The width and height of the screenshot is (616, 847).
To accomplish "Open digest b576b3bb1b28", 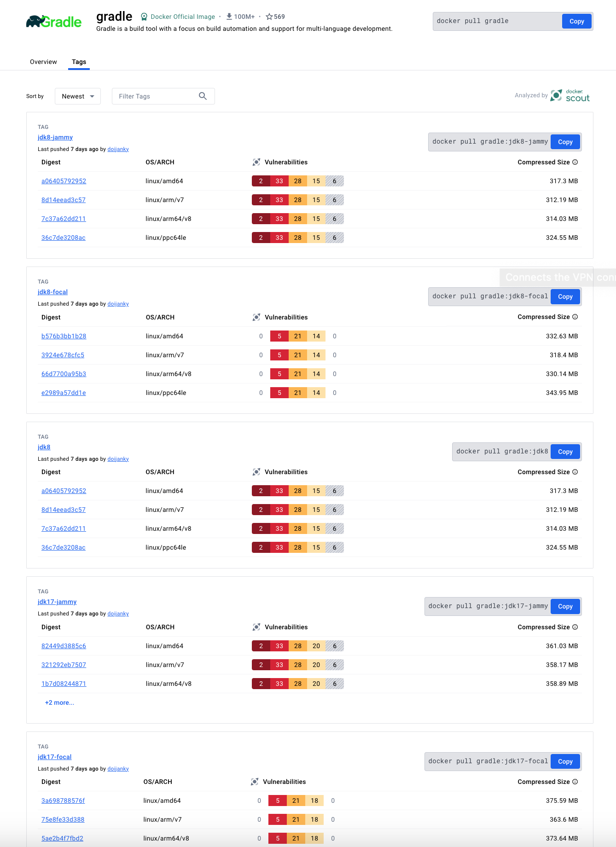I will tap(64, 336).
